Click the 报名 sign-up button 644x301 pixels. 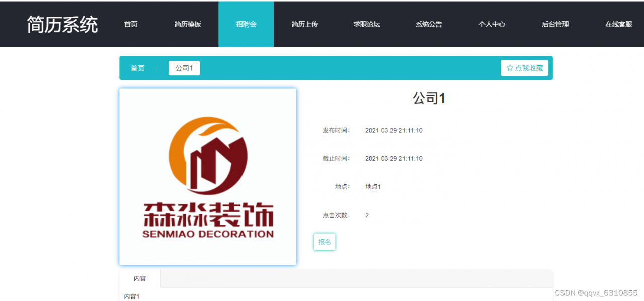click(x=325, y=242)
